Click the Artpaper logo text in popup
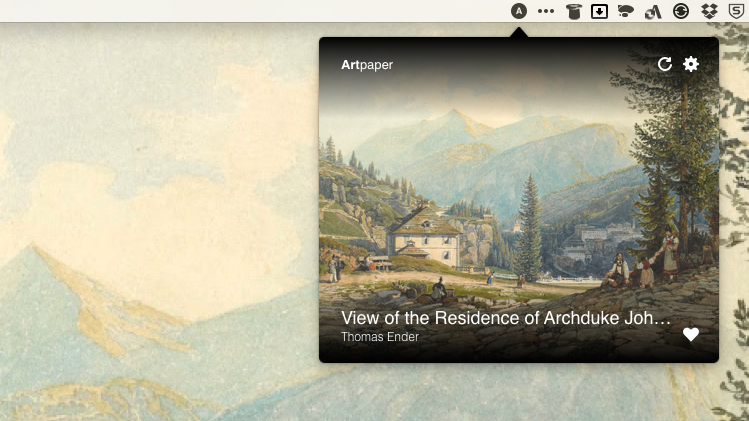This screenshot has height=421, width=749. pos(367,65)
